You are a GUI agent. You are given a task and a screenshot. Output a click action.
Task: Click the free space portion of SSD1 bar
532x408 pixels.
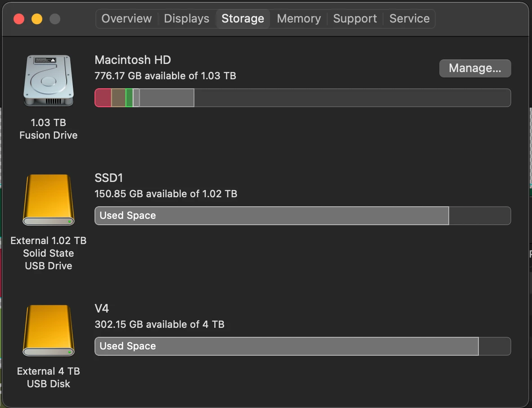point(480,216)
